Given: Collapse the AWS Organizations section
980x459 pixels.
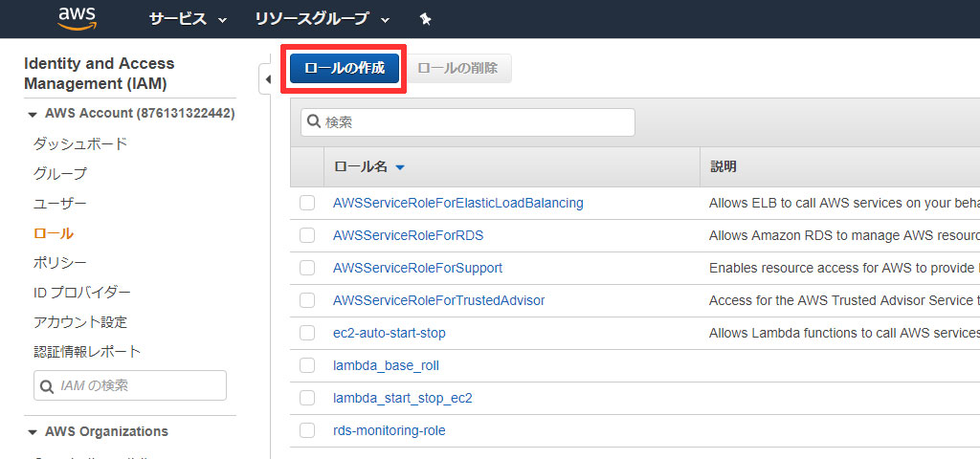Looking at the screenshot, I should (33, 432).
